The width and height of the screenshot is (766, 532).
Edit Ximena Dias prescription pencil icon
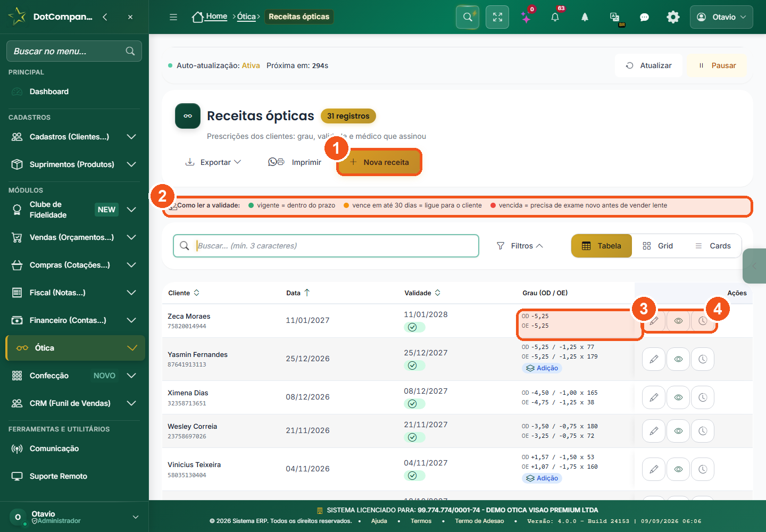[654, 397]
